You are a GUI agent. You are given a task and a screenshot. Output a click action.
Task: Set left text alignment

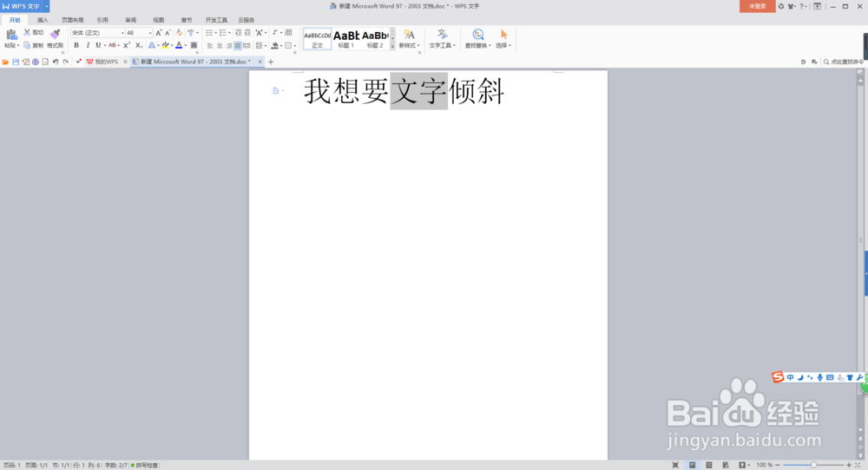click(210, 45)
